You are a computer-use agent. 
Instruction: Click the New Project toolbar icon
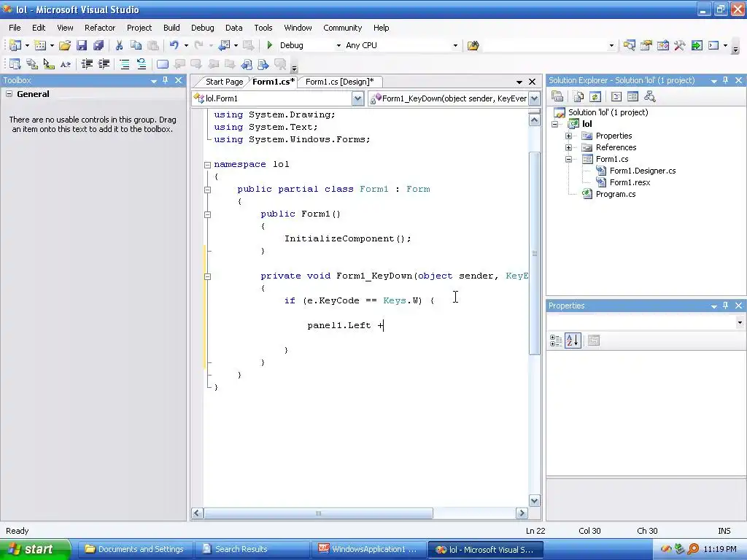(x=15, y=45)
